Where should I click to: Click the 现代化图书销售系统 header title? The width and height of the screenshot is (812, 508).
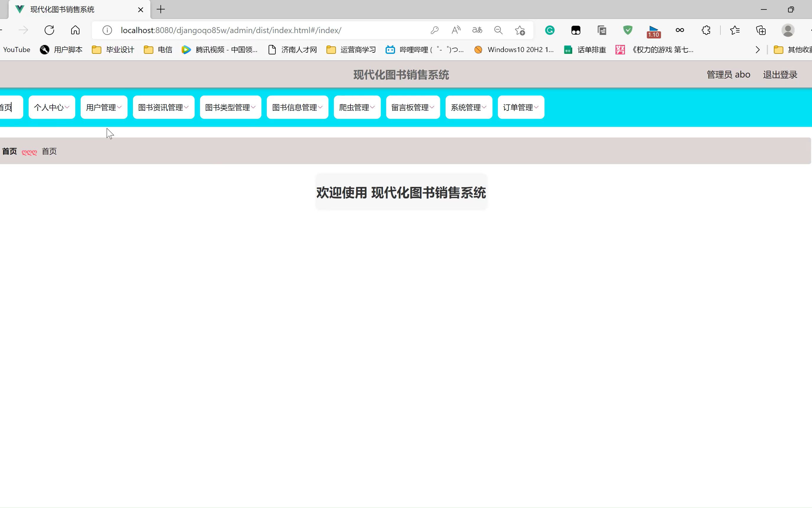[x=401, y=75]
